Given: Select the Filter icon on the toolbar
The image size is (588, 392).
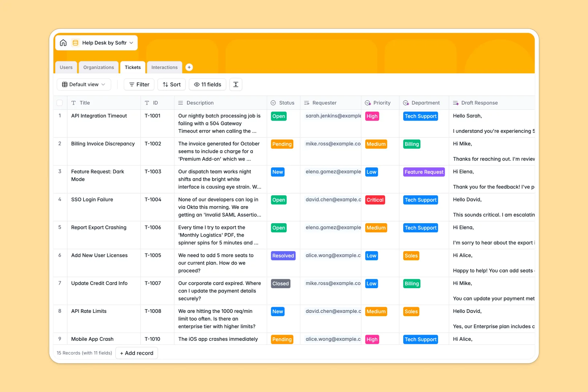Looking at the screenshot, I should click(131, 84).
